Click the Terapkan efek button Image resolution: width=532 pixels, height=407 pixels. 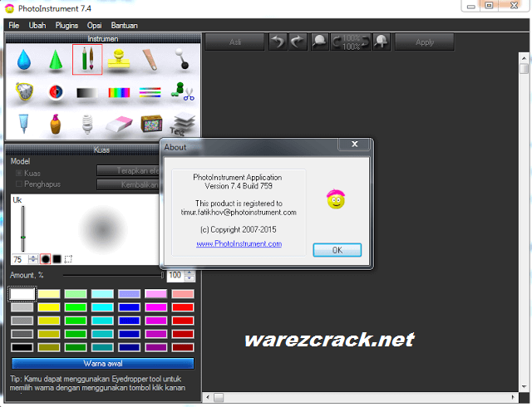128,170
